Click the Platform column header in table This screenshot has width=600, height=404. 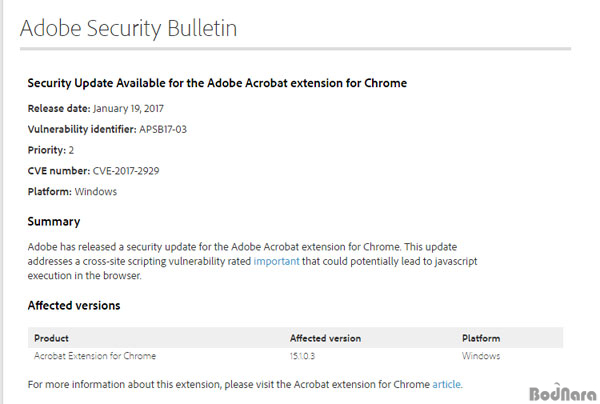point(481,338)
